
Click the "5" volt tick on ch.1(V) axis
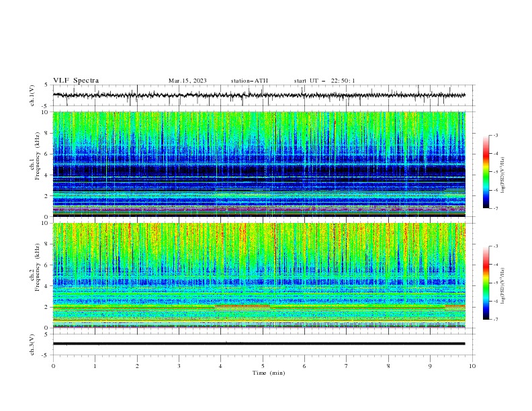tap(47, 85)
